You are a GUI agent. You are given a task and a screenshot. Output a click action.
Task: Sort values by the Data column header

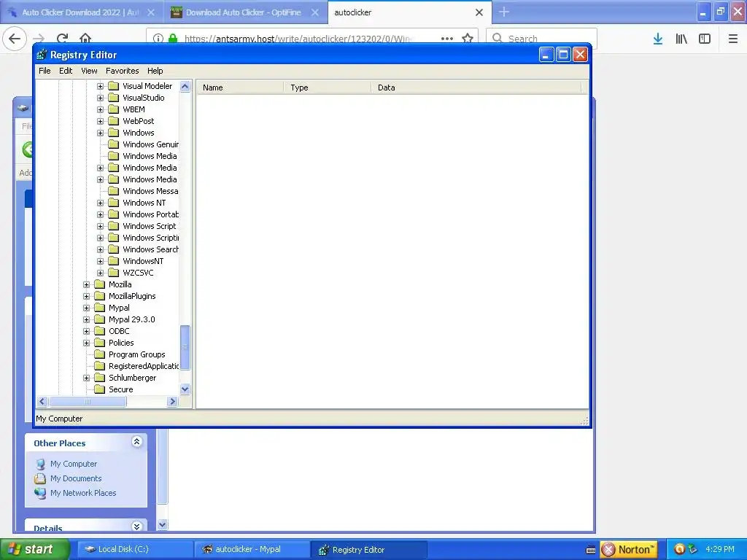click(x=476, y=87)
